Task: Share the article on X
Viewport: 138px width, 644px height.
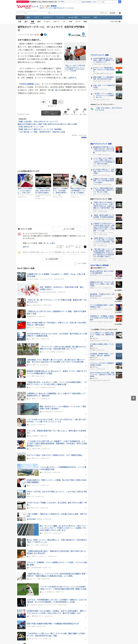Action: [x=42, y=35]
